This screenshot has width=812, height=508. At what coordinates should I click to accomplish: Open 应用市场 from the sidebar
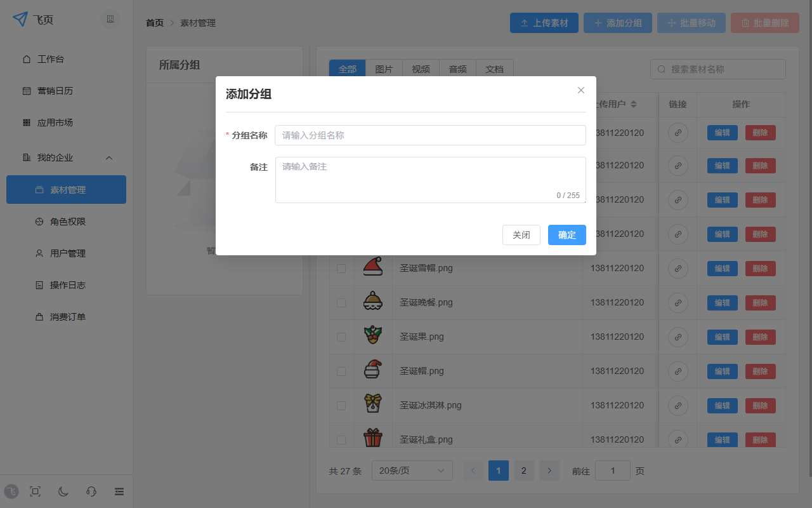coord(53,123)
